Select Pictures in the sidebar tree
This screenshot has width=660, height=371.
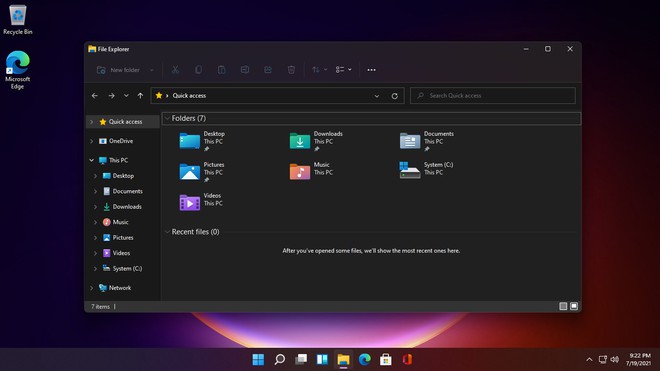coord(122,238)
